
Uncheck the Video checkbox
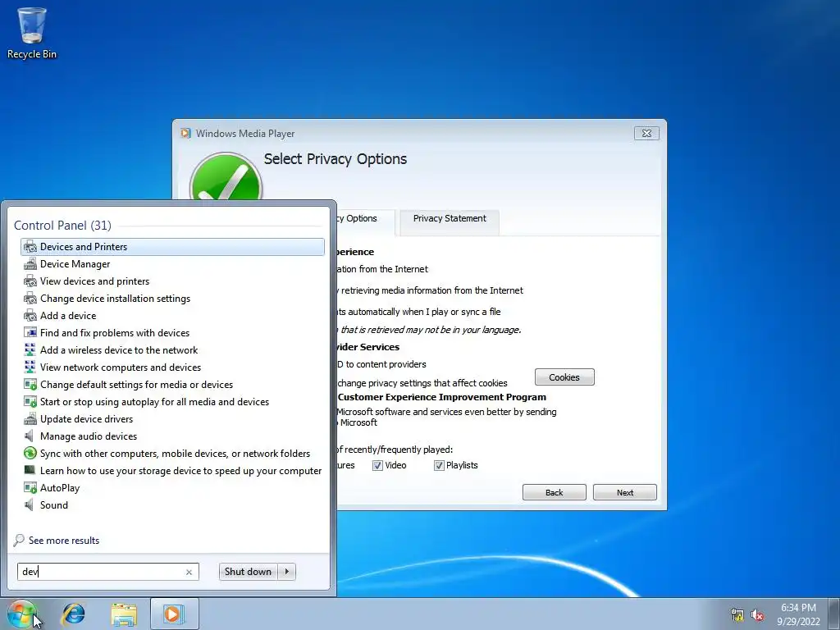[x=377, y=466]
